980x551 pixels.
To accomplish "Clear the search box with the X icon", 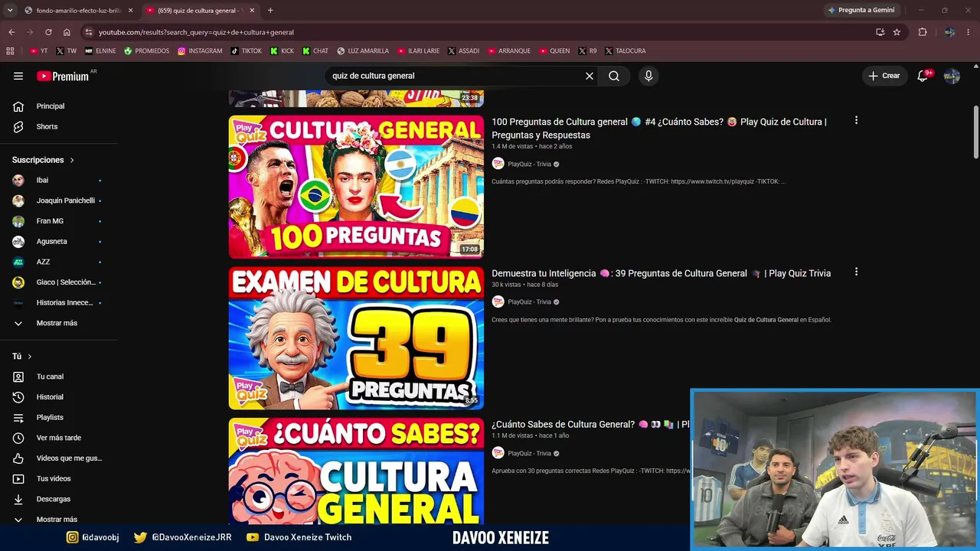I will [590, 76].
